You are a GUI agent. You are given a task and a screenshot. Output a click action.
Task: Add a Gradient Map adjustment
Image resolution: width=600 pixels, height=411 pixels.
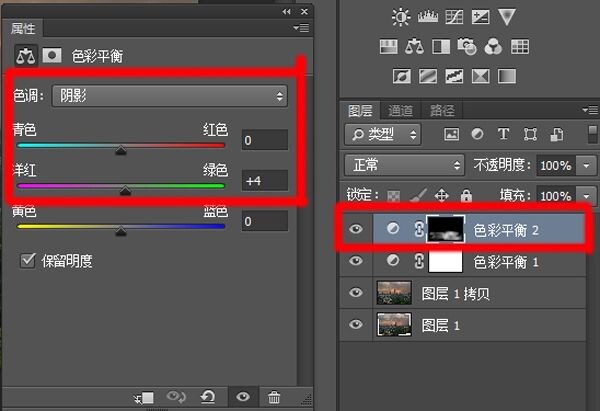click(507, 76)
